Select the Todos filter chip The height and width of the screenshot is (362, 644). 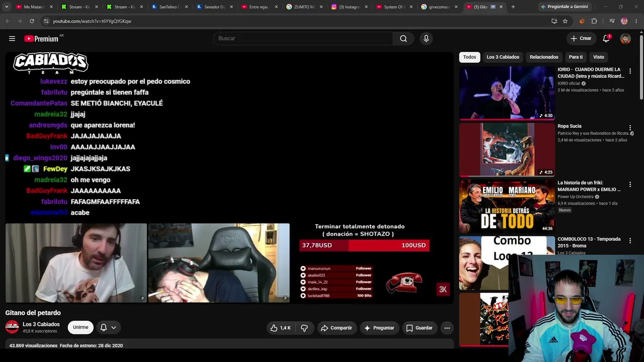(x=469, y=57)
